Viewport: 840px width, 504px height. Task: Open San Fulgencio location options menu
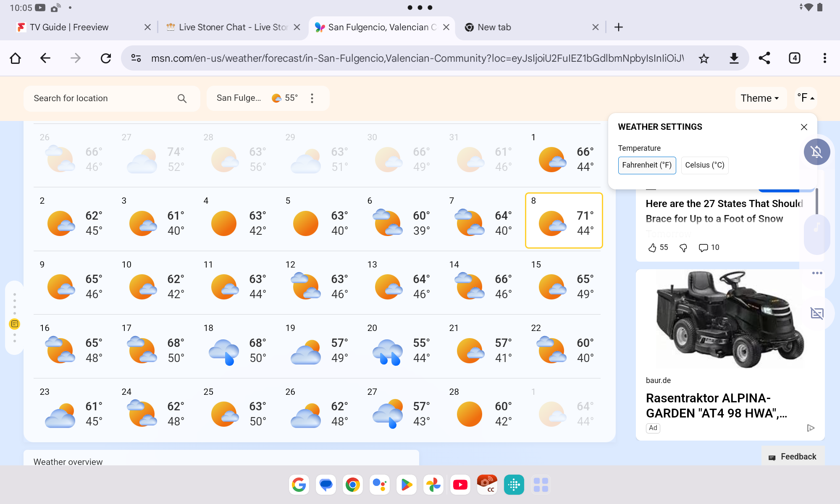pyautogui.click(x=312, y=98)
